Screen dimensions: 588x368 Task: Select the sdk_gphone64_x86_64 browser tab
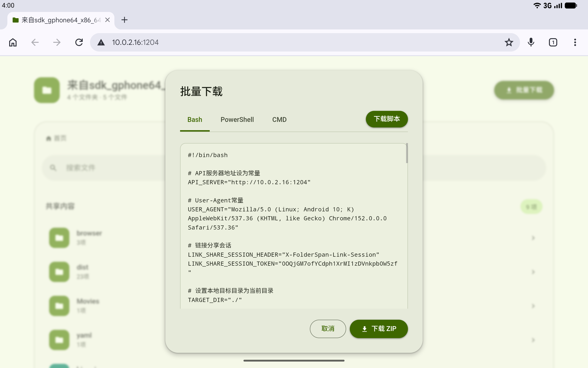coord(61,20)
